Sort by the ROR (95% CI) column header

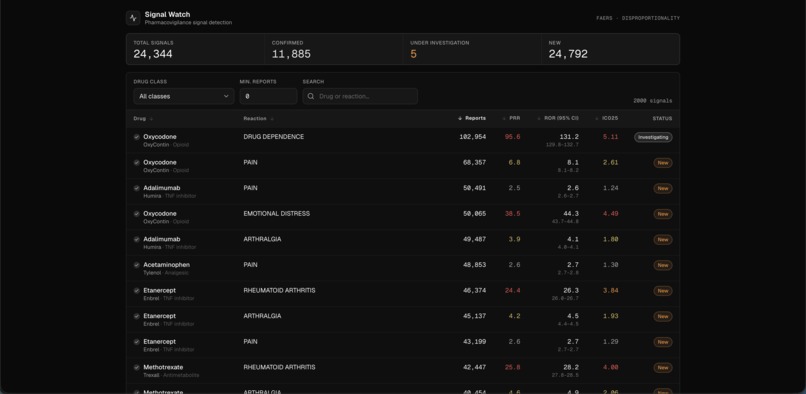point(558,118)
